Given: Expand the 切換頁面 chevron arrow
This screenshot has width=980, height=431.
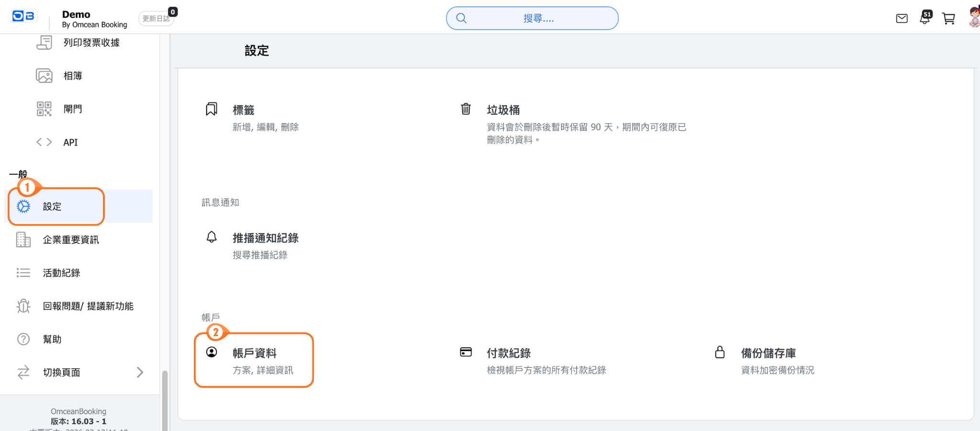Looking at the screenshot, I should tap(140, 372).
